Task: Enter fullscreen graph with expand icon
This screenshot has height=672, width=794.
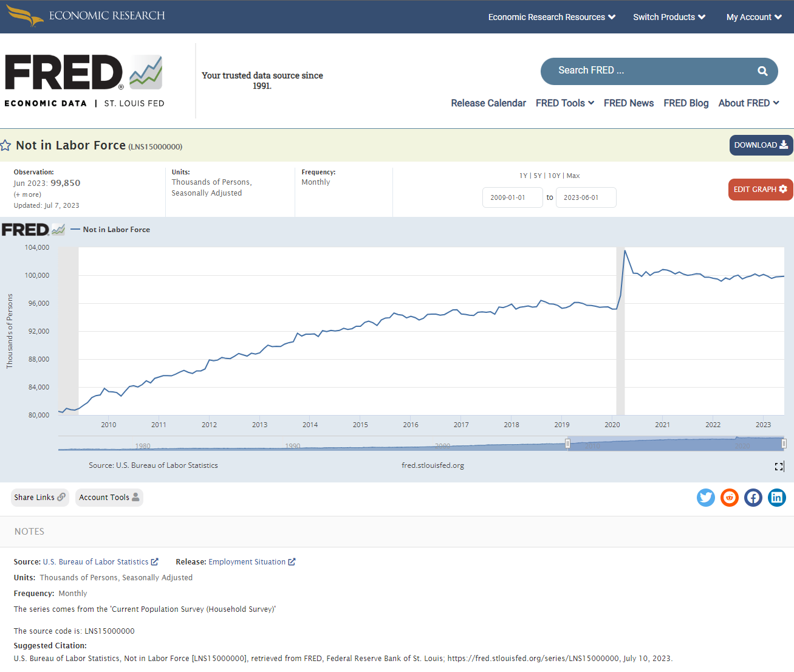Action: (x=779, y=466)
